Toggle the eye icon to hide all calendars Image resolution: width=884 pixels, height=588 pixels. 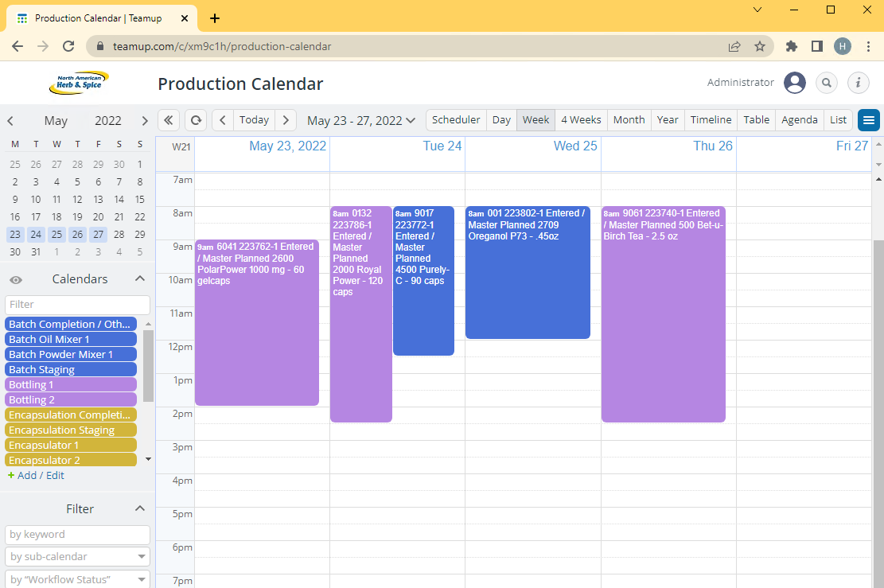coord(16,278)
